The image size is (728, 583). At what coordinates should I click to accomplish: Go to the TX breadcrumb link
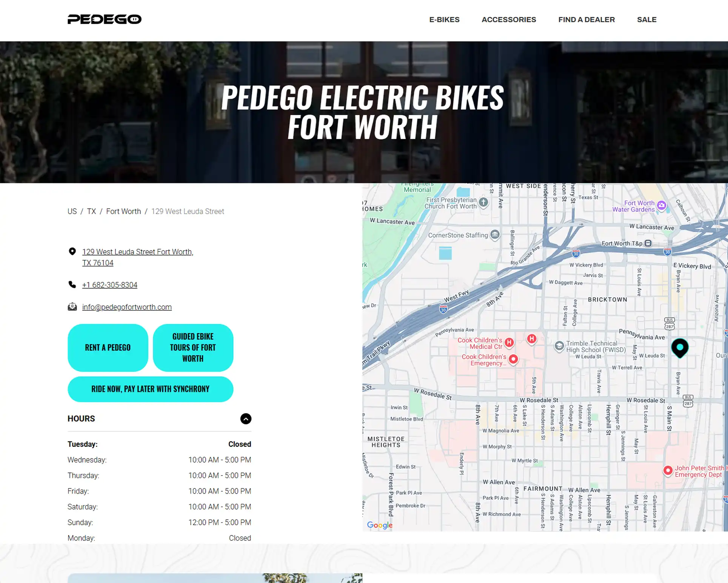91,211
